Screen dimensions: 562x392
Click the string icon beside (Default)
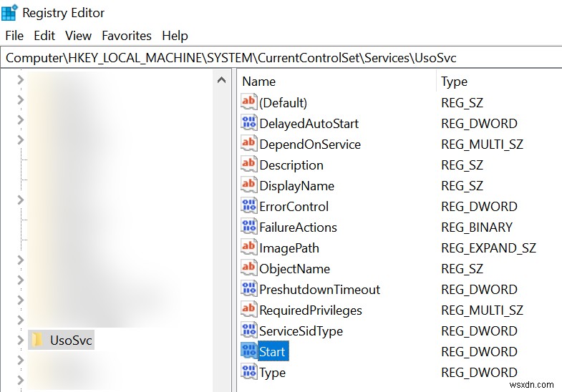click(248, 102)
